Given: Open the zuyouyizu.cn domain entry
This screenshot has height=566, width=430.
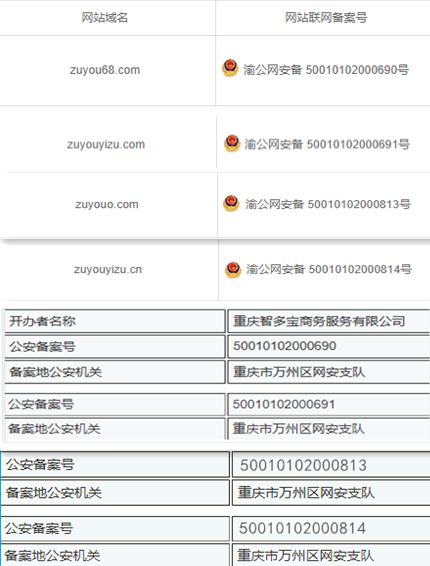Looking at the screenshot, I should 108,269.
